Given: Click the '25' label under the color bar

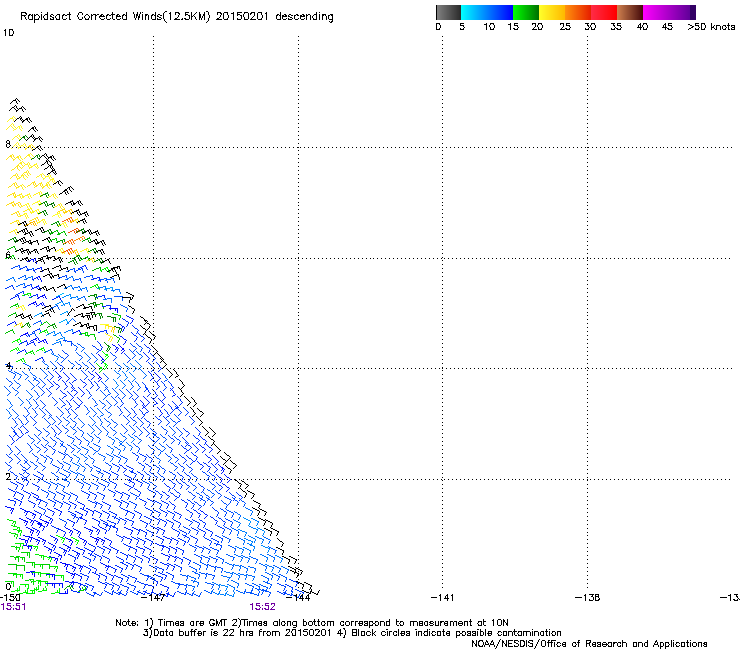Looking at the screenshot, I should tap(565, 27).
